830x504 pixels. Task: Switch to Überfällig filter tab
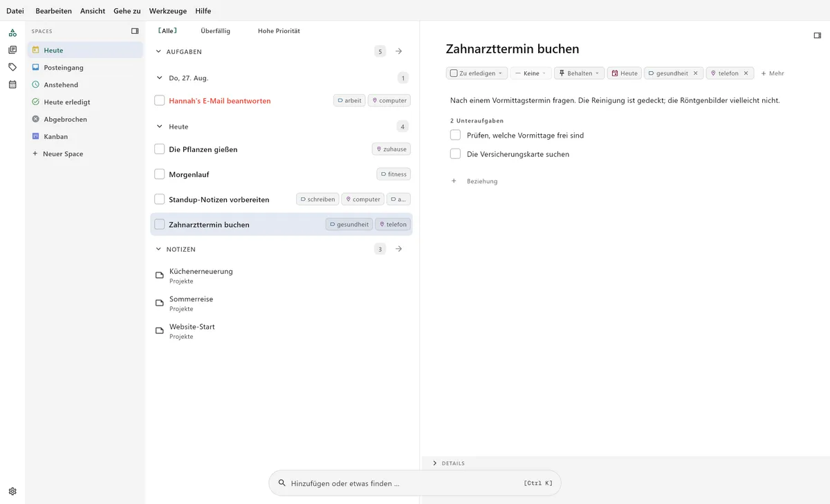215,31
